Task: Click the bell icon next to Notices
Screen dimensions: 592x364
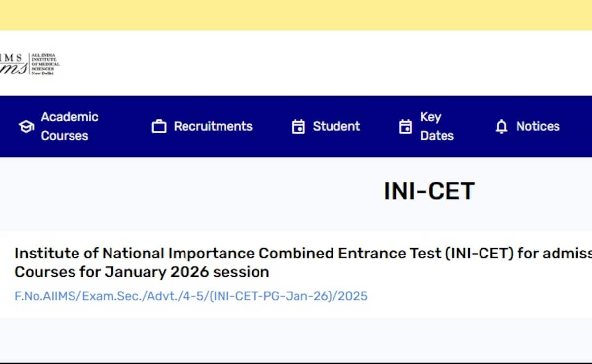Action: coord(501,127)
